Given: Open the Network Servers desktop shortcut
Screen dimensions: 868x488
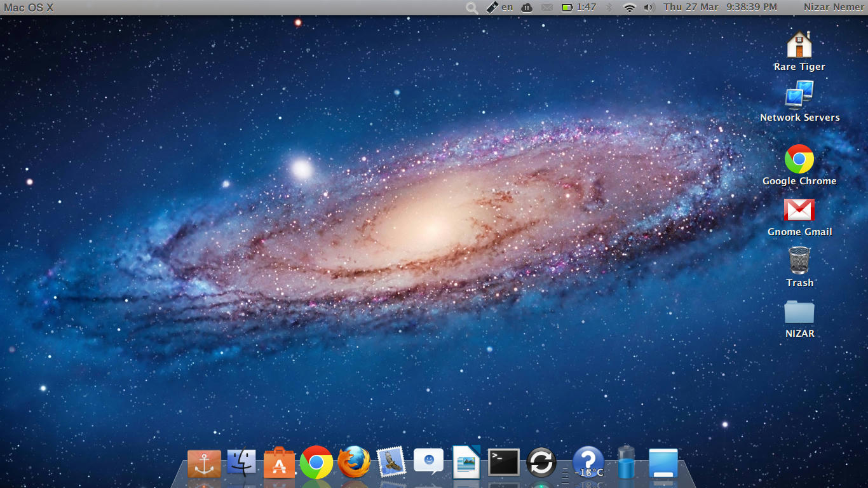Looking at the screenshot, I should [799, 97].
